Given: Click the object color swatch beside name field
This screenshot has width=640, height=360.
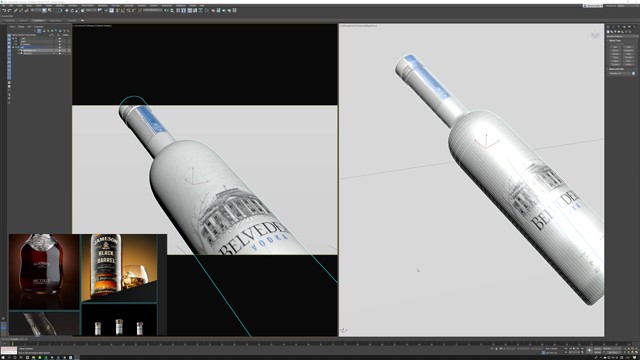Looking at the screenshot, I should 633,73.
